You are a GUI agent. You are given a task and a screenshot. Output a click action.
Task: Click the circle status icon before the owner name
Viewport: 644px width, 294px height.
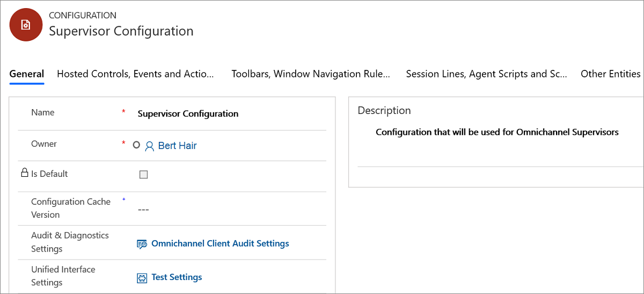click(136, 145)
